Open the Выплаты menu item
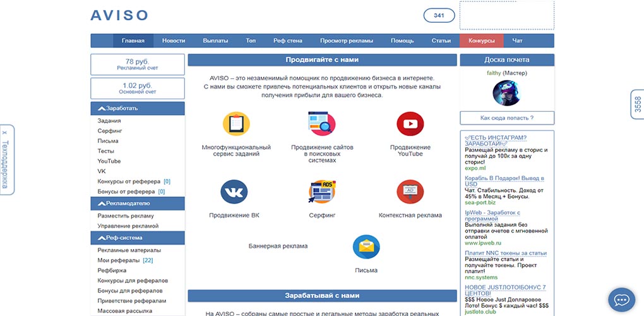Viewport: 644px width, 316px height. coord(215,40)
